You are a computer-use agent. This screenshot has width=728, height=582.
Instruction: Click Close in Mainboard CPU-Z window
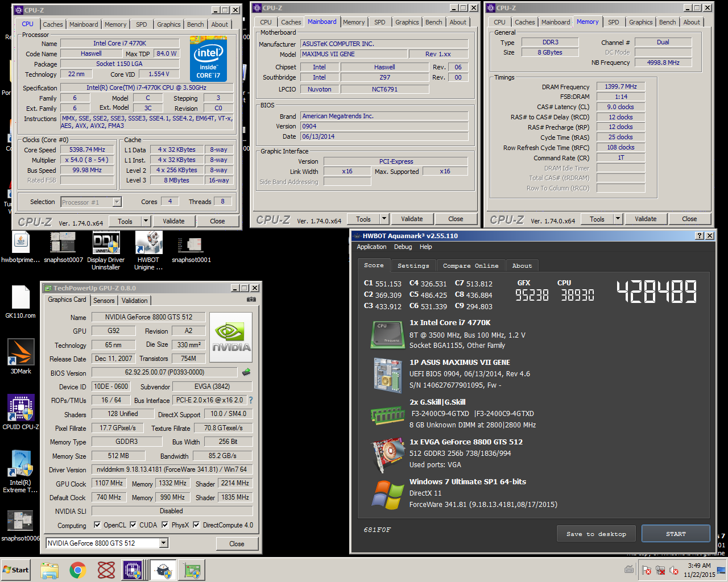(456, 219)
